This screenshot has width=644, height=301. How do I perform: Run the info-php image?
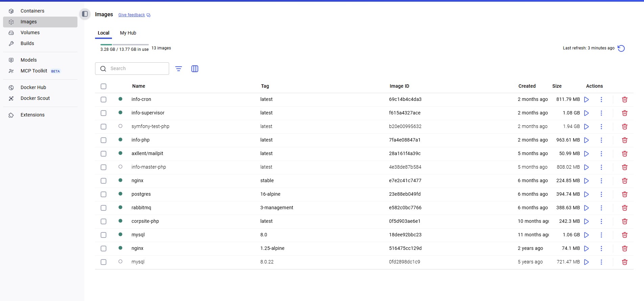click(586, 140)
